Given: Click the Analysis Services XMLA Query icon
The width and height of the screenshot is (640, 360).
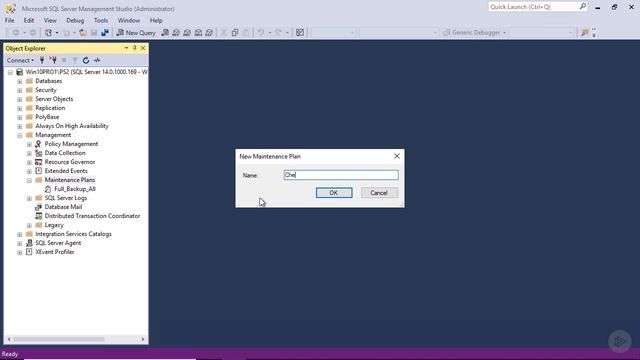Looking at the screenshot, I should 198,33.
